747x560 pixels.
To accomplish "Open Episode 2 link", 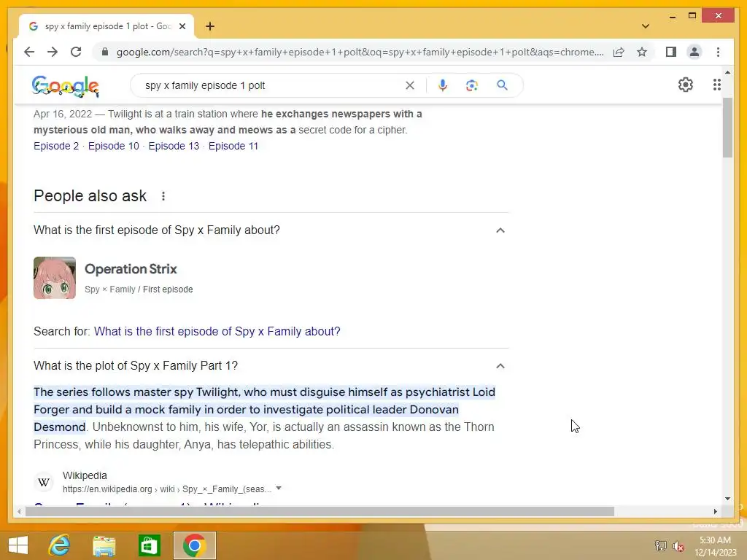I will [56, 146].
